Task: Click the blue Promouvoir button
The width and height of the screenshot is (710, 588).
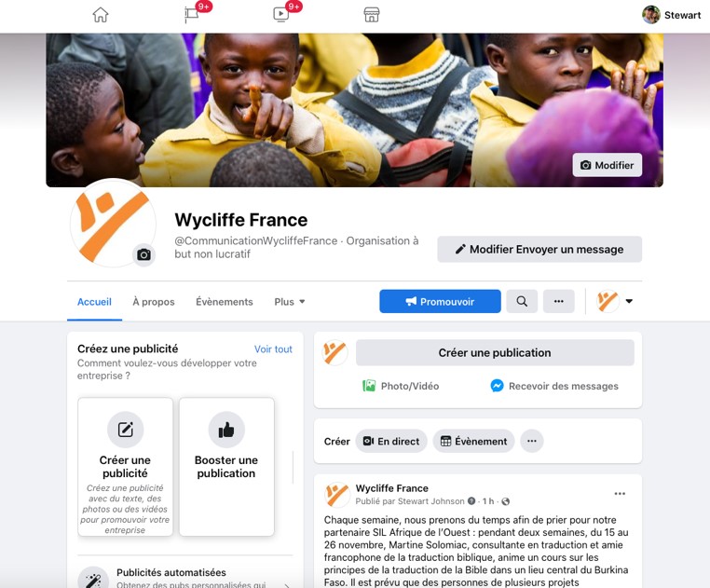Action: (440, 301)
